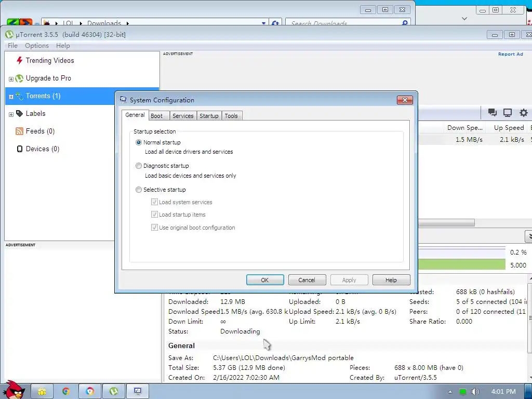Select the Feeds (0) sidebar item
The width and height of the screenshot is (532, 399).
(40, 131)
